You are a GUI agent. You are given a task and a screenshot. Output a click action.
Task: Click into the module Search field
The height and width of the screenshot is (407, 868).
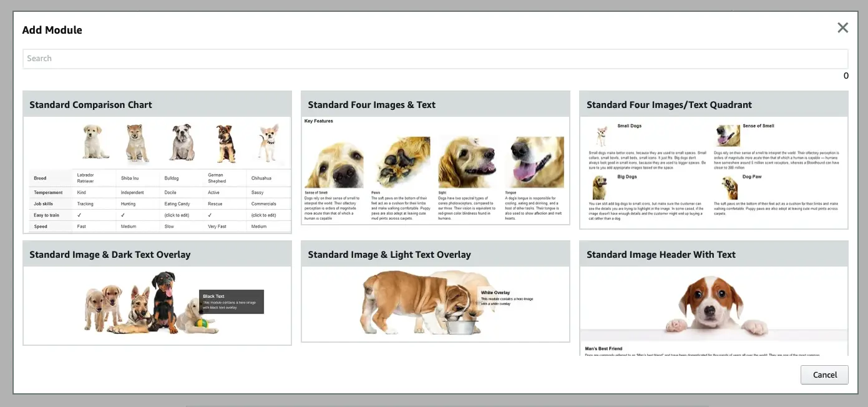(435, 59)
